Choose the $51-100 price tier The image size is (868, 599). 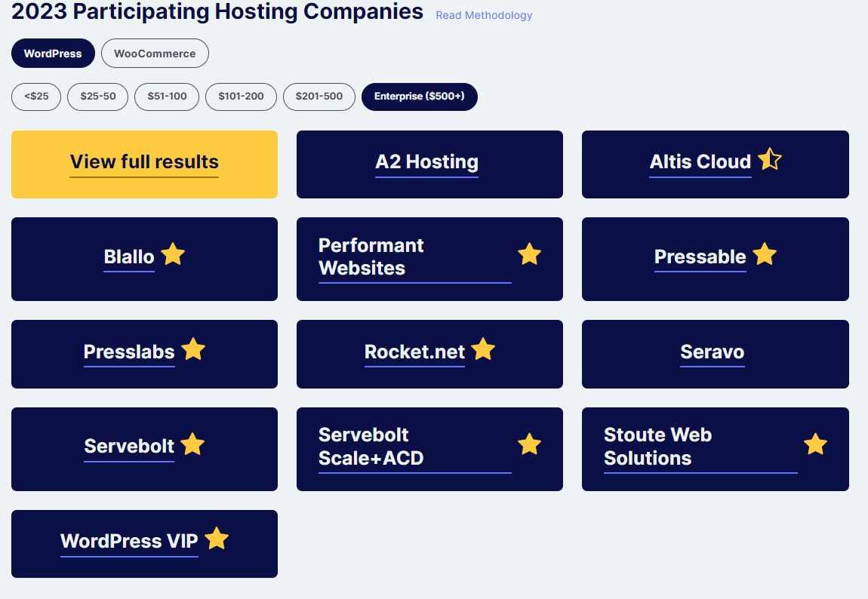coord(167,97)
